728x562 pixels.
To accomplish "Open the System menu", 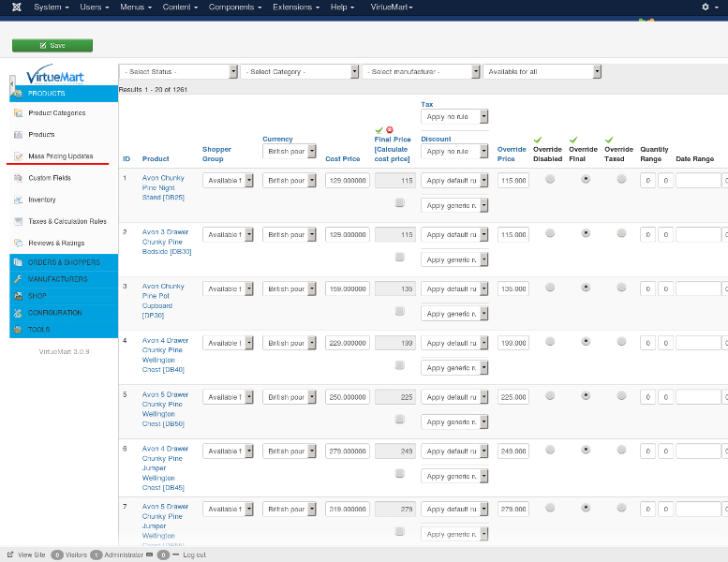I will click(52, 7).
